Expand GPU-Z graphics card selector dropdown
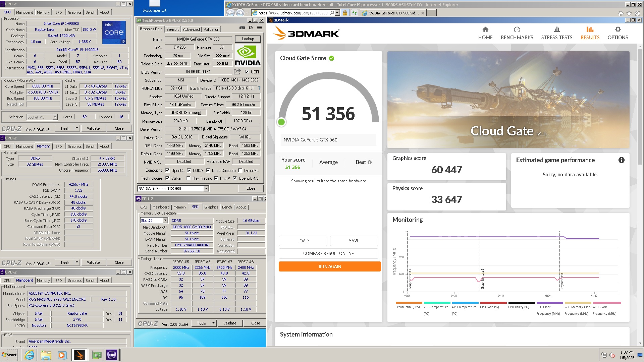The width and height of the screenshot is (644, 362). click(x=206, y=188)
